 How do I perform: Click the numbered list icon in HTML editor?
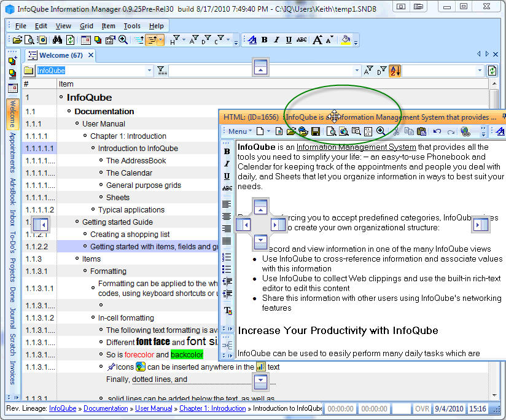tap(227, 257)
